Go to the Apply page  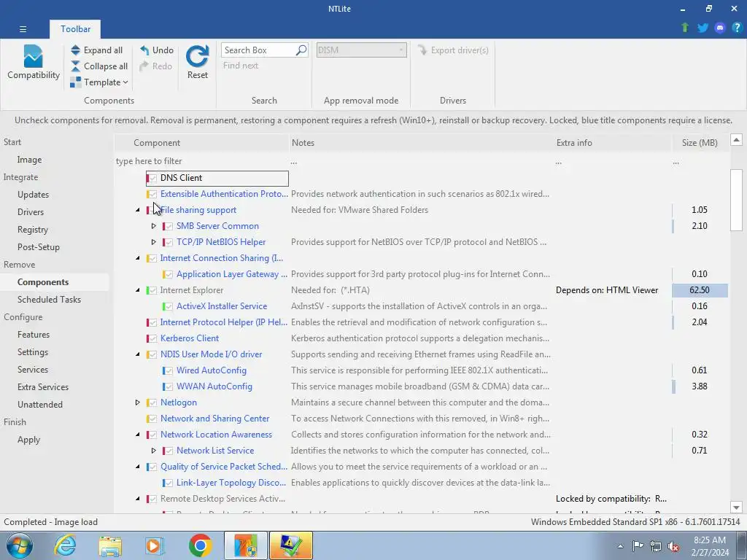point(28,440)
